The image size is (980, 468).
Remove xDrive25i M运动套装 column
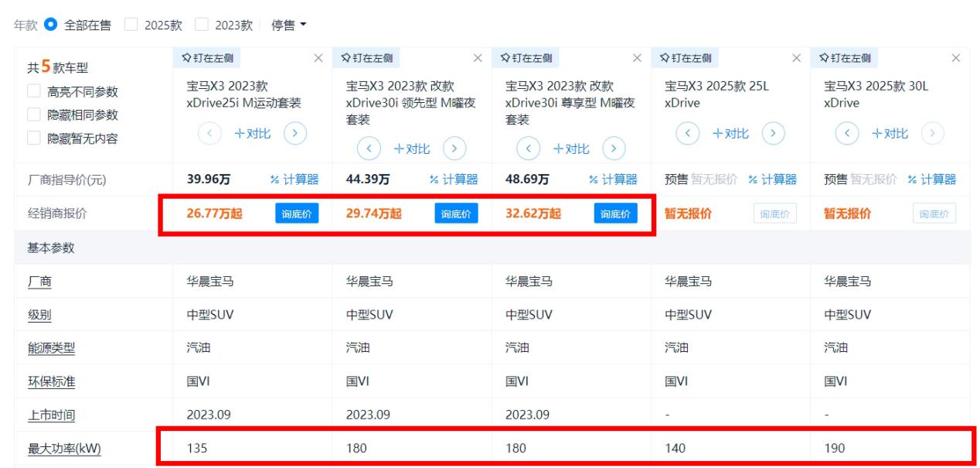tap(318, 58)
